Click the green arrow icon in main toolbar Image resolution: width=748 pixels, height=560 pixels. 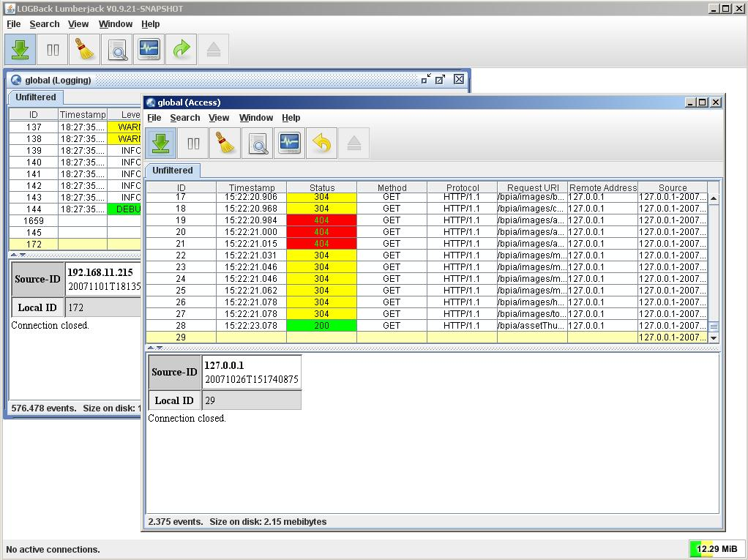pyautogui.click(x=182, y=50)
